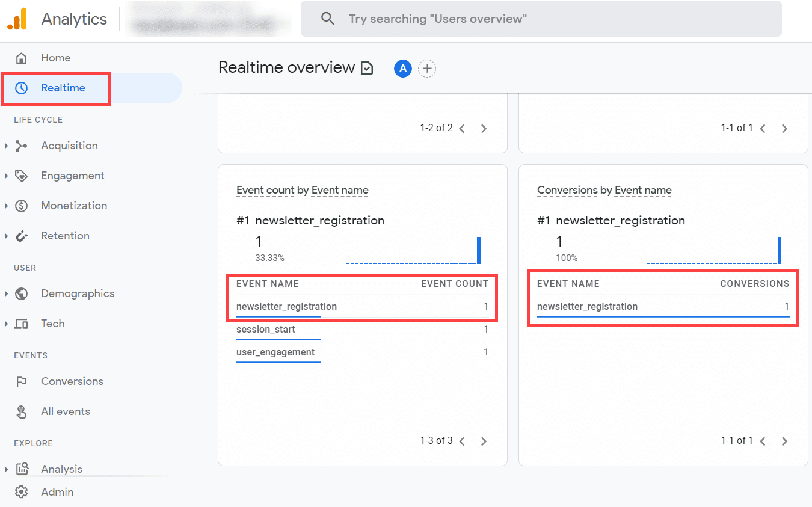Screen dimensions: 812x507
Task: Click the Demographics globe icon
Action: pyautogui.click(x=21, y=293)
